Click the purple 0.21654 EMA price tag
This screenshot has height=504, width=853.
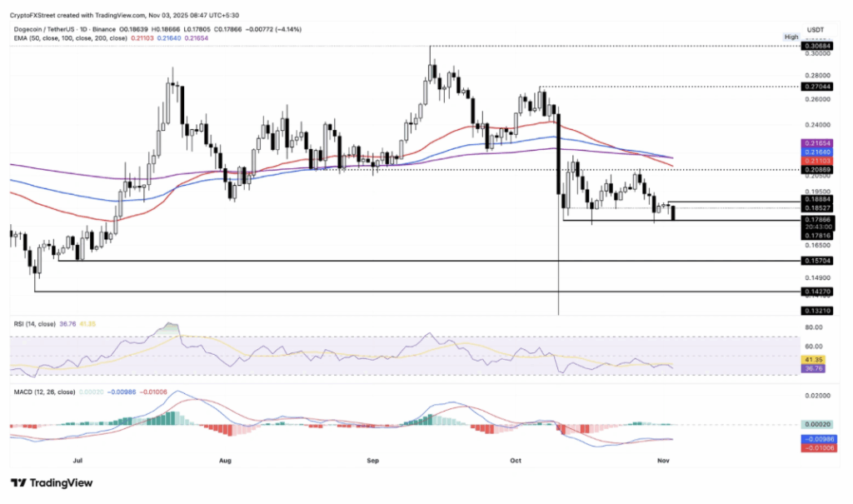(816, 144)
